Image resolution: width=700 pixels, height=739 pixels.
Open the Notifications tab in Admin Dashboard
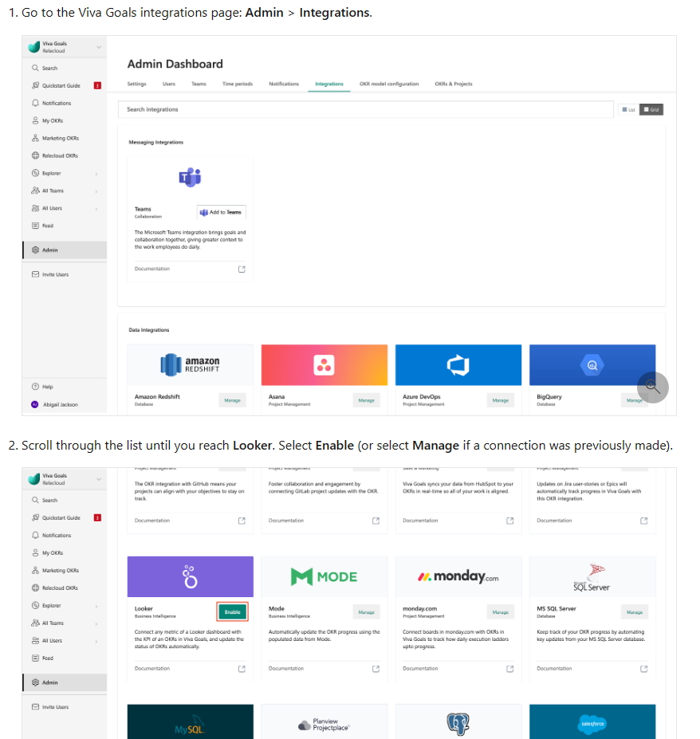(x=284, y=84)
